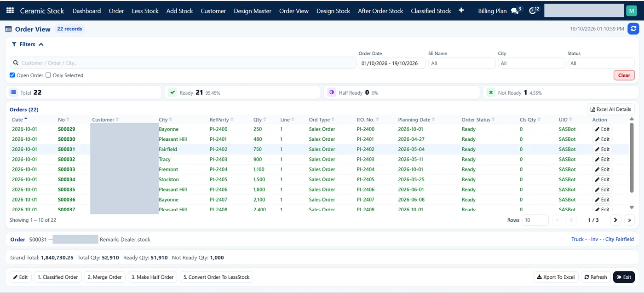Click the bottom Refresh button
644x293 pixels.
596,277
